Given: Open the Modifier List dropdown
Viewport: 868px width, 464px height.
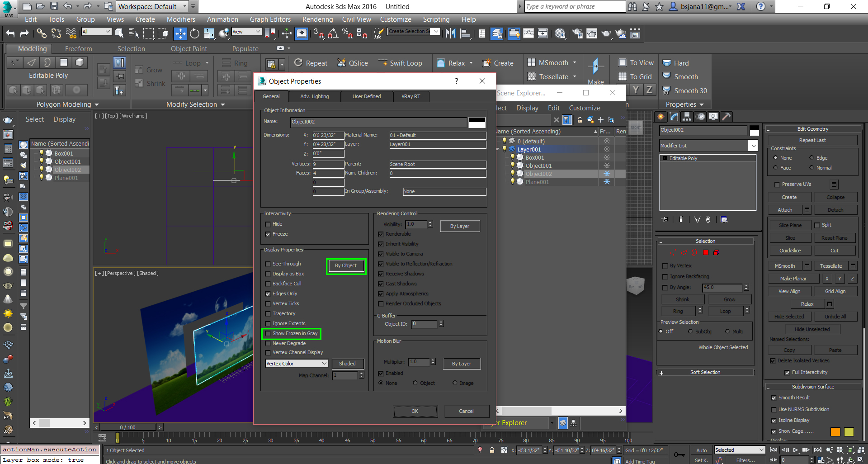Looking at the screenshot, I should (708, 146).
